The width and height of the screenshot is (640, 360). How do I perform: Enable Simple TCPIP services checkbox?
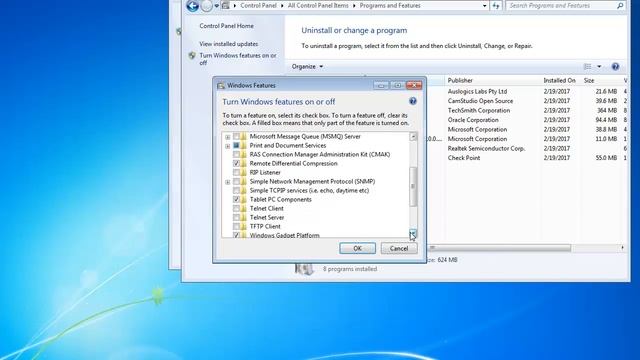(x=236, y=191)
